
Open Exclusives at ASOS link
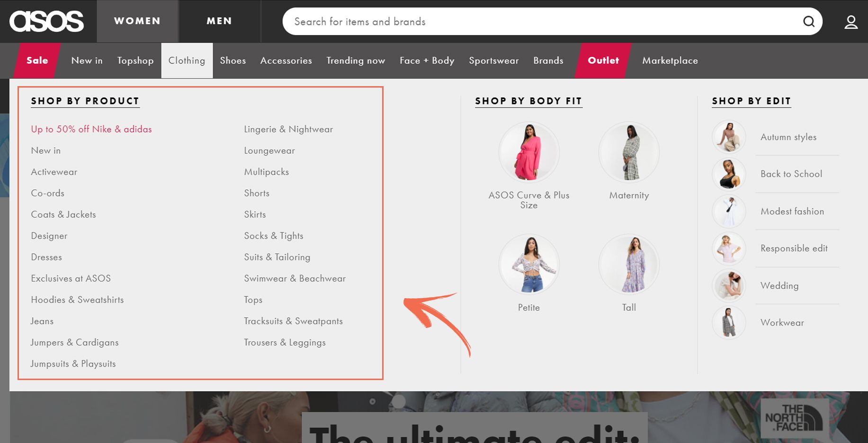pos(71,278)
